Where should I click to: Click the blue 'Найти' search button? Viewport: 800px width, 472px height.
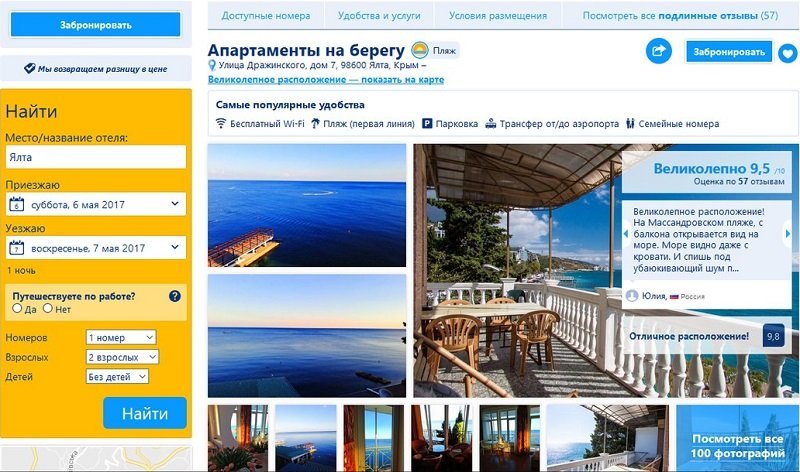point(145,413)
